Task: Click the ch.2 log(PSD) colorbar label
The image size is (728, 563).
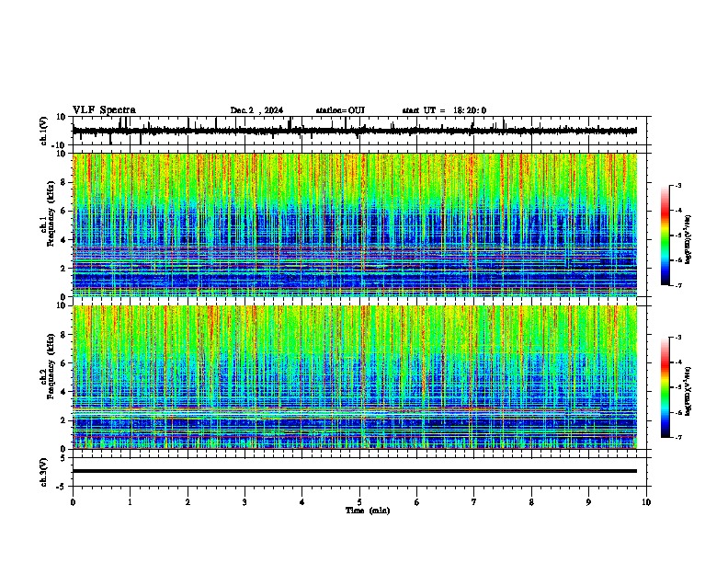Action: 688,391
